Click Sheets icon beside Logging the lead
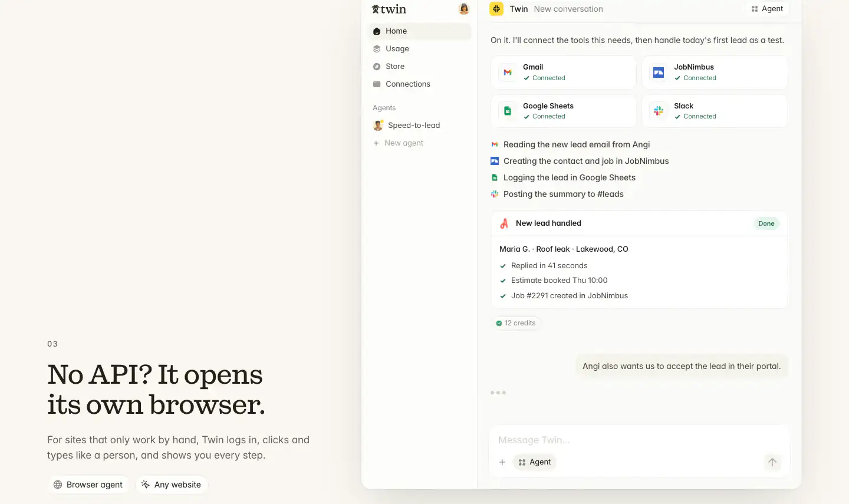Viewport: 849px width, 504px height. click(495, 177)
